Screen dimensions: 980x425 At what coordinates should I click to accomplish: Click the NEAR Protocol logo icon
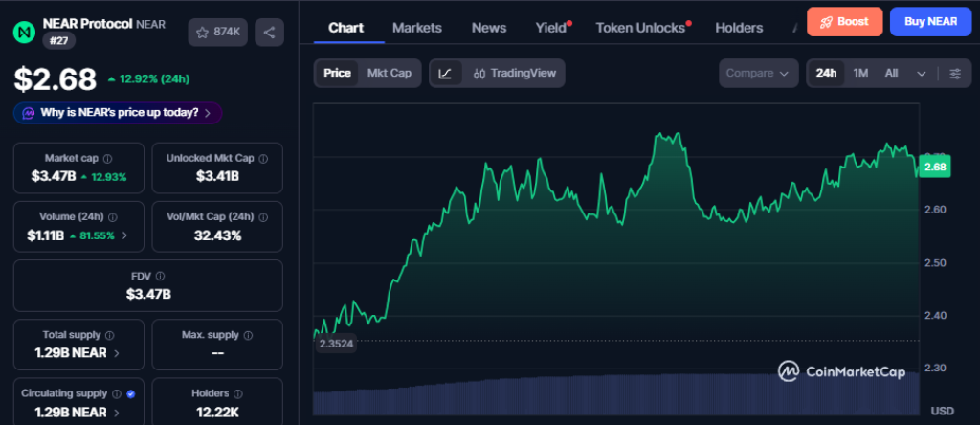(x=25, y=31)
